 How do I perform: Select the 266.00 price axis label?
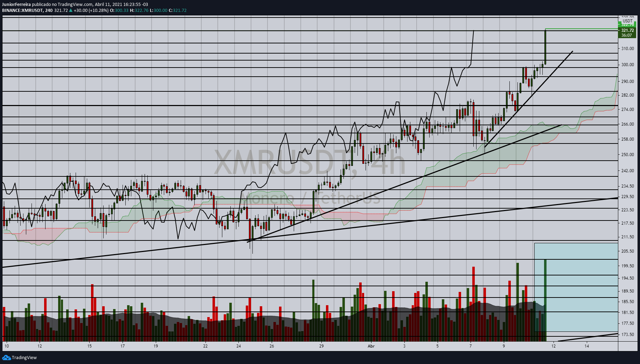[x=627, y=124]
